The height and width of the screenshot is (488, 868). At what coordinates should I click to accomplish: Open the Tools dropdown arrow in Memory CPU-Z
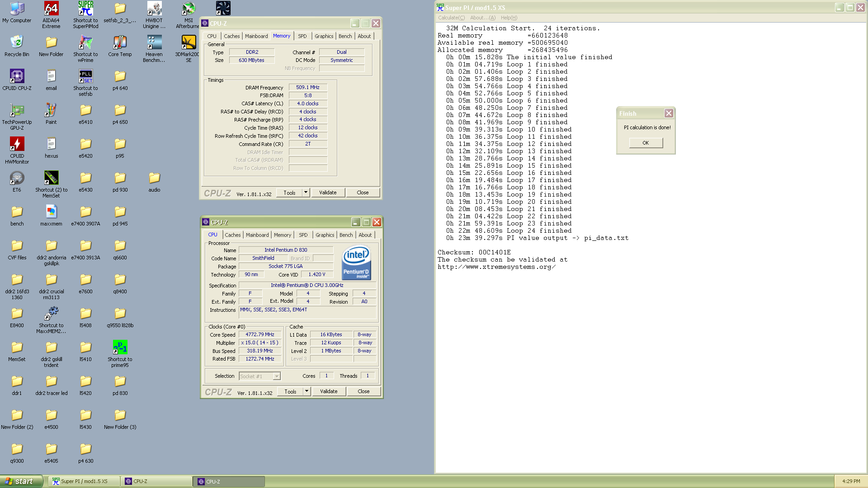click(306, 192)
